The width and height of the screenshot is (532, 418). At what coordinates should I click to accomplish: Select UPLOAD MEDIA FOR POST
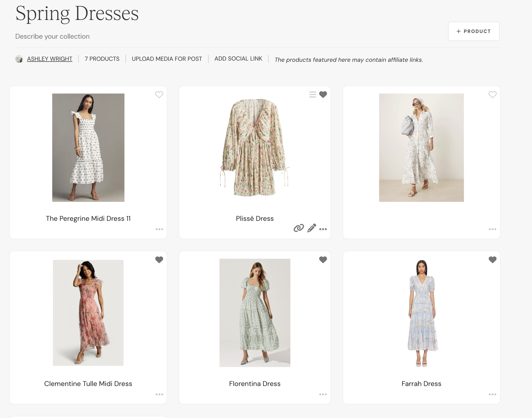(167, 59)
